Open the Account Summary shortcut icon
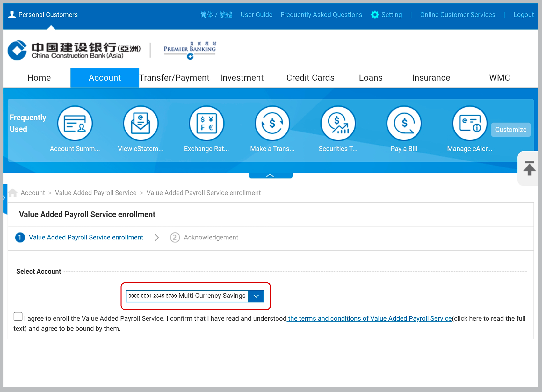This screenshot has height=392, width=542. [x=75, y=124]
